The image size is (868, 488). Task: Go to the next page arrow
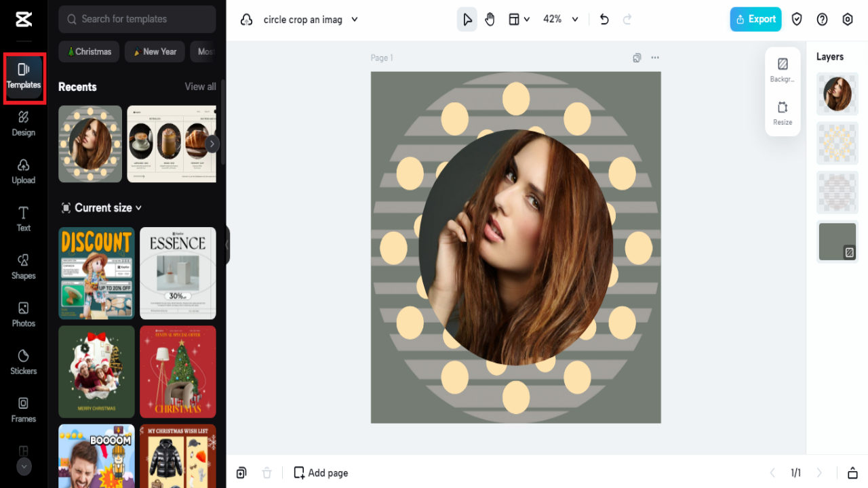coord(819,473)
